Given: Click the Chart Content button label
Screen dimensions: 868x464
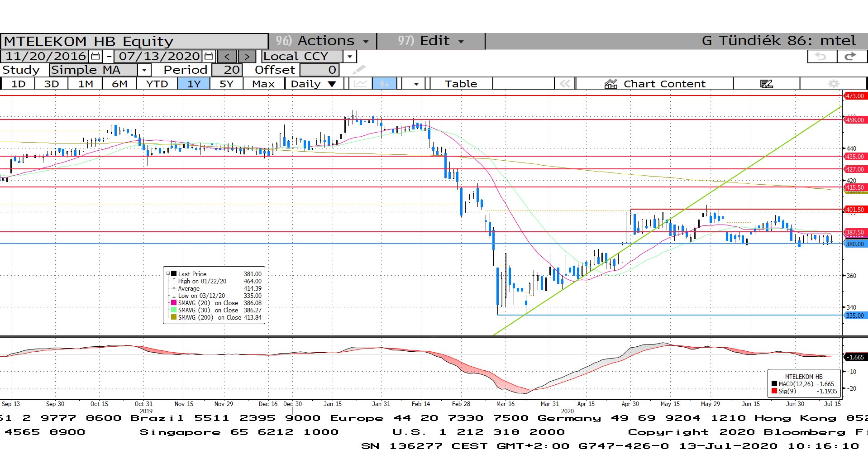Looking at the screenshot, I should click(664, 84).
